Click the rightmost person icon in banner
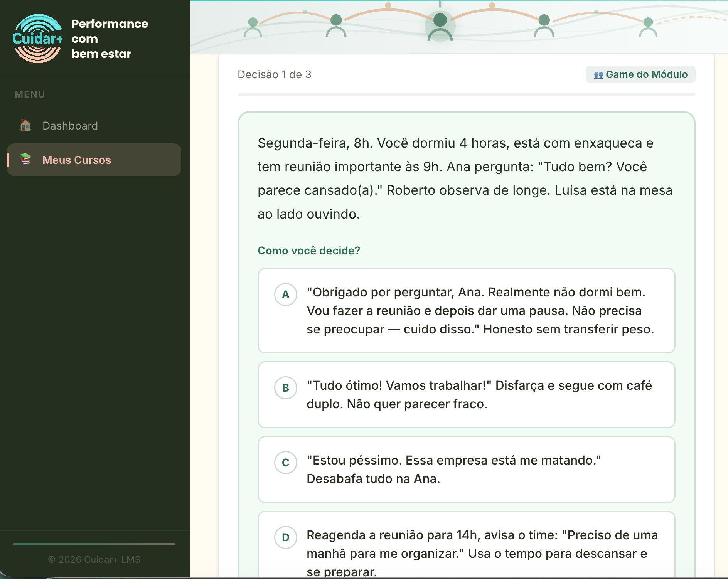The width and height of the screenshot is (728, 579). [648, 27]
